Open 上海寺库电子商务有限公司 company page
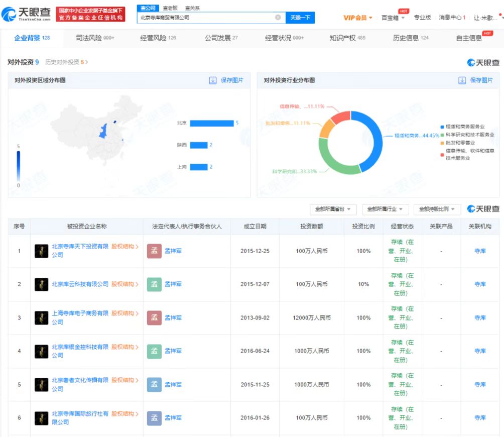This screenshot has height=437, width=504. [80, 317]
